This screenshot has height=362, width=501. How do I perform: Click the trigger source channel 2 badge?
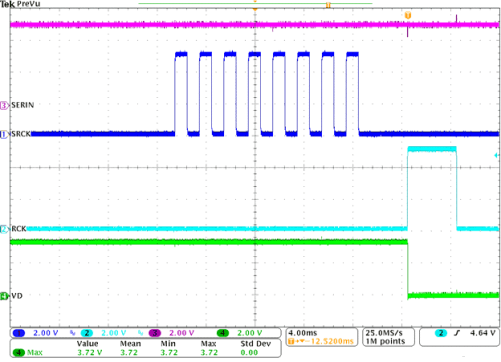pyautogui.click(x=441, y=333)
